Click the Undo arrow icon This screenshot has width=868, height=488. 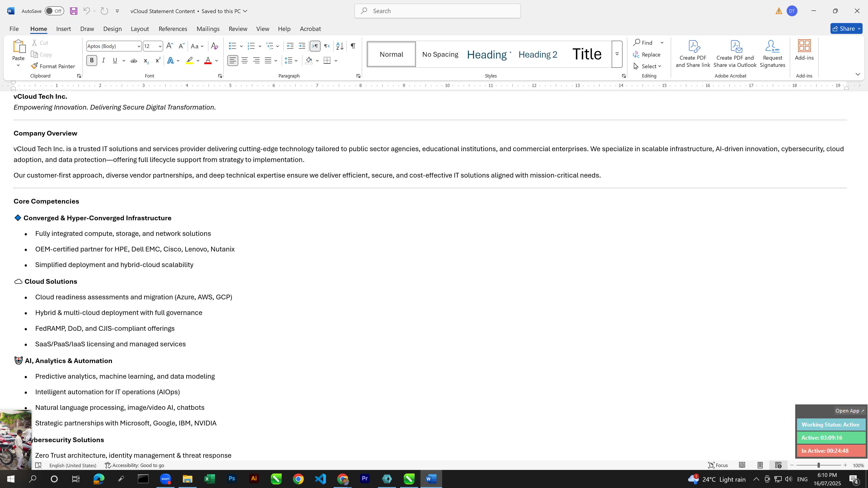[x=87, y=11]
